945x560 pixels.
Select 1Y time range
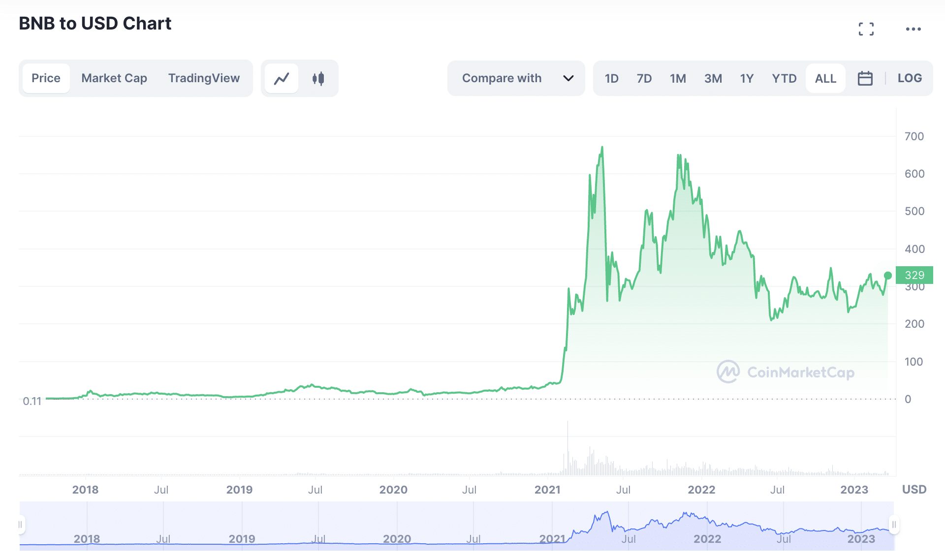click(x=747, y=79)
